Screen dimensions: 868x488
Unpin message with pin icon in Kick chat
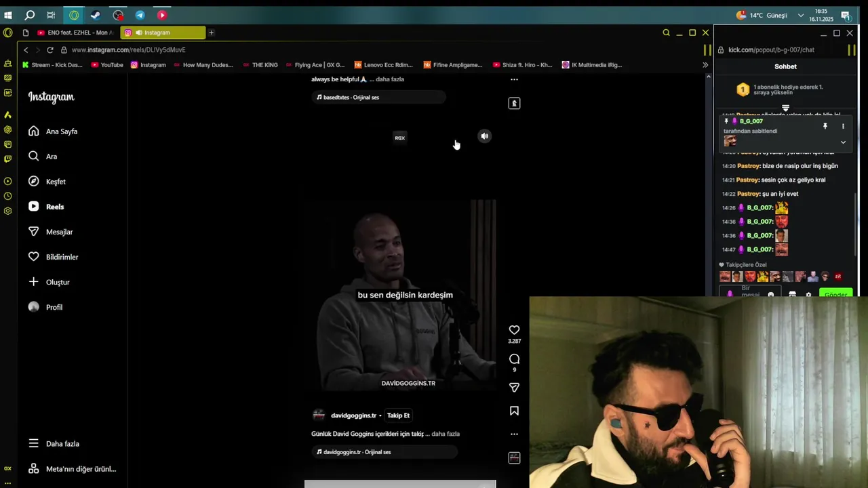click(825, 126)
